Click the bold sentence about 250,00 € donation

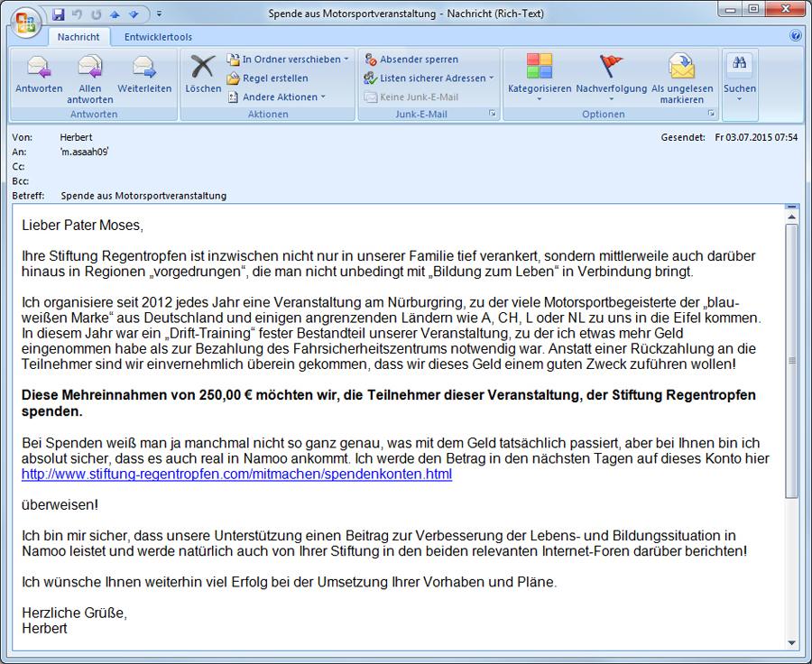(388, 403)
